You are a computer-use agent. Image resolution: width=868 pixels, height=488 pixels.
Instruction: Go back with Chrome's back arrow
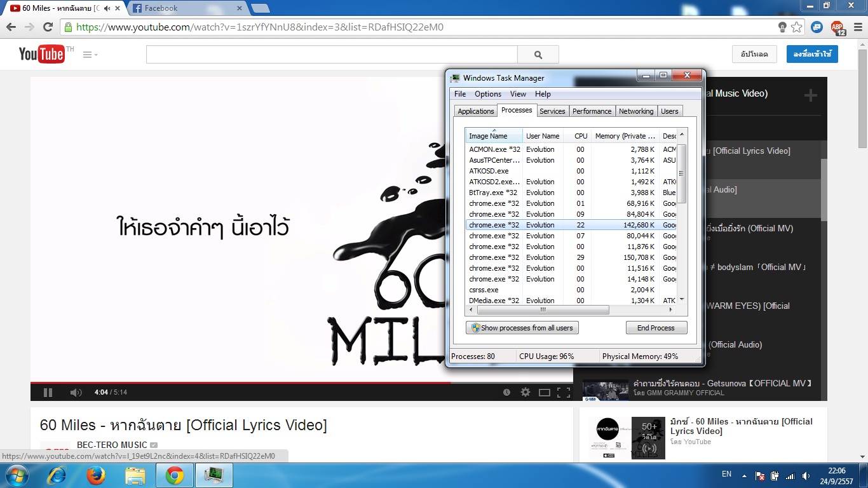(x=11, y=27)
